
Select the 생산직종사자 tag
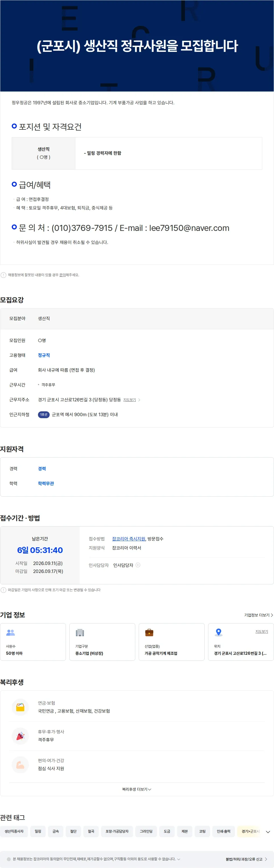click(x=14, y=831)
